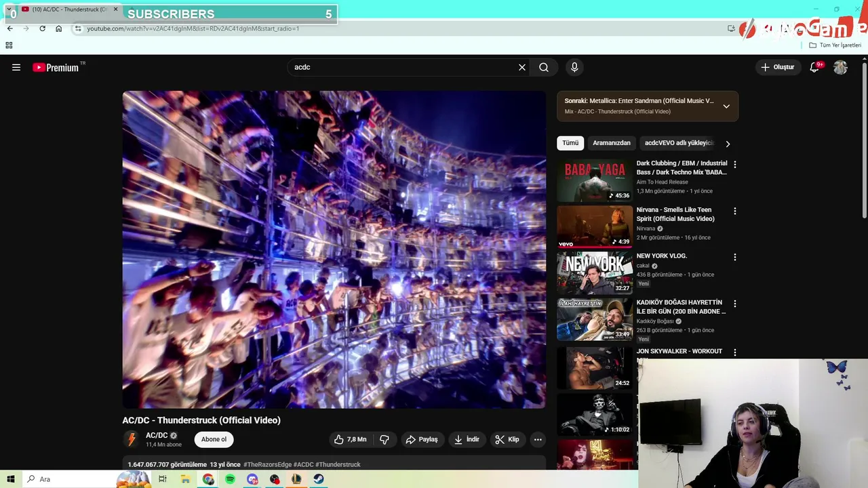Like the video (7,8 Mn)
Viewport: 868px width, 488px height.
point(350,439)
